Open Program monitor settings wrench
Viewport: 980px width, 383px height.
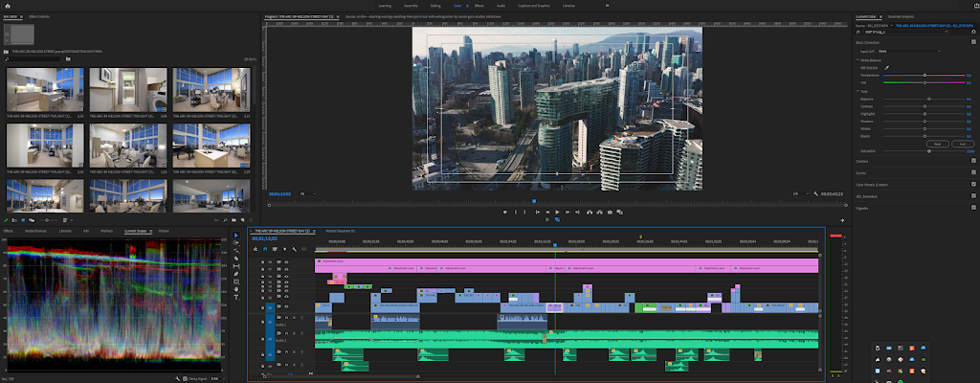(x=816, y=194)
